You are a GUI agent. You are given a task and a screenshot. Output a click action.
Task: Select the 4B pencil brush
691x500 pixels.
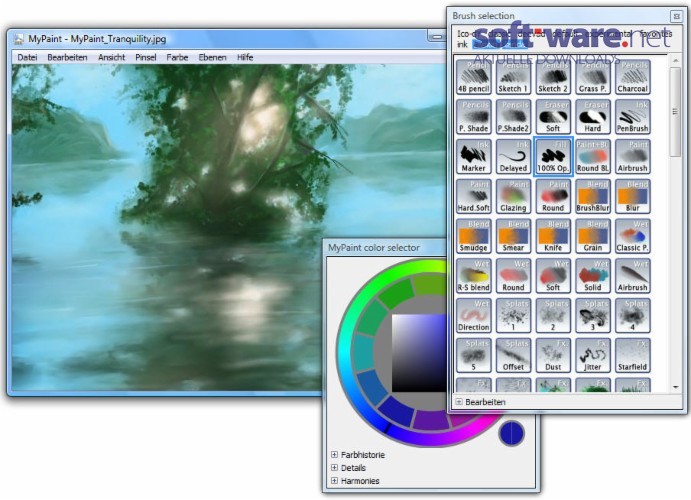(x=473, y=77)
